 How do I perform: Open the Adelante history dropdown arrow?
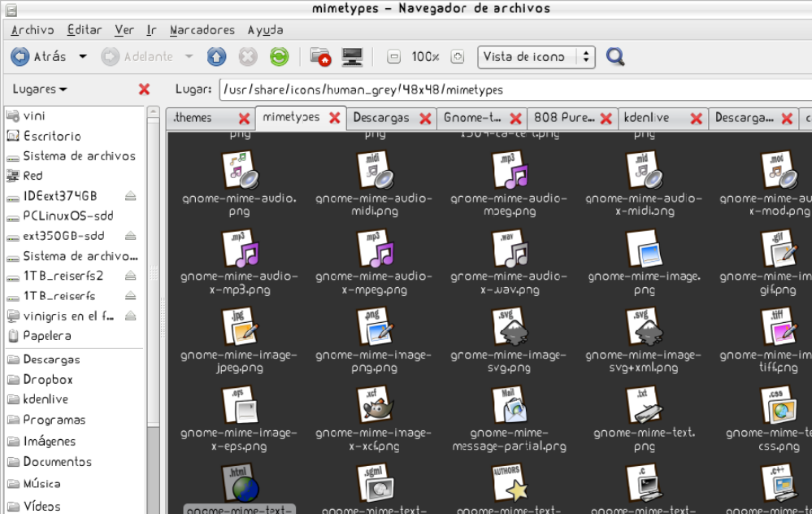click(x=189, y=56)
